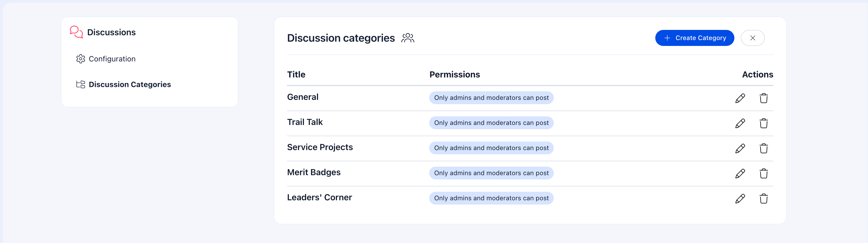Click the gear icon next to Configuration
Image resolution: width=868 pixels, height=243 pixels.
[x=81, y=58]
